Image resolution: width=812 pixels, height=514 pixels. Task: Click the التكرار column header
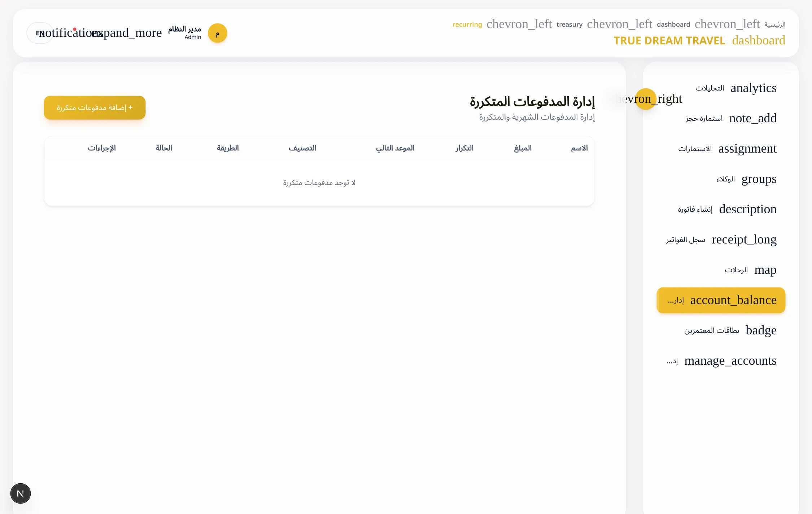point(464,148)
